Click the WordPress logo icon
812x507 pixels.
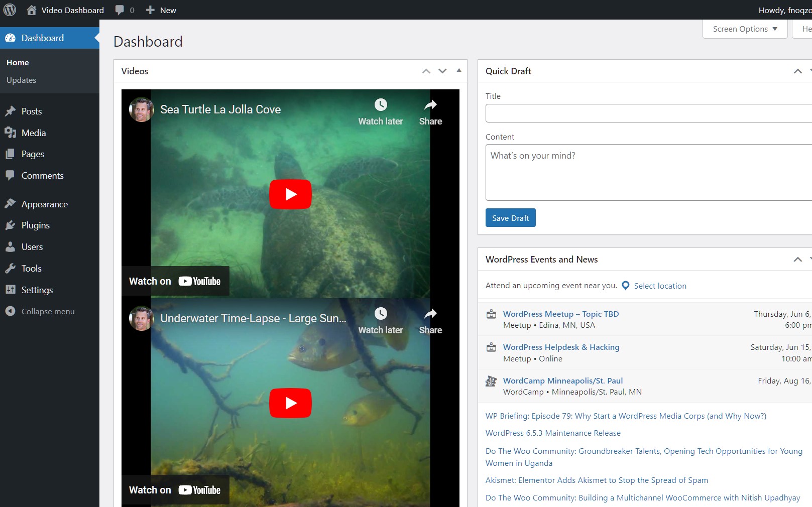[x=10, y=10]
